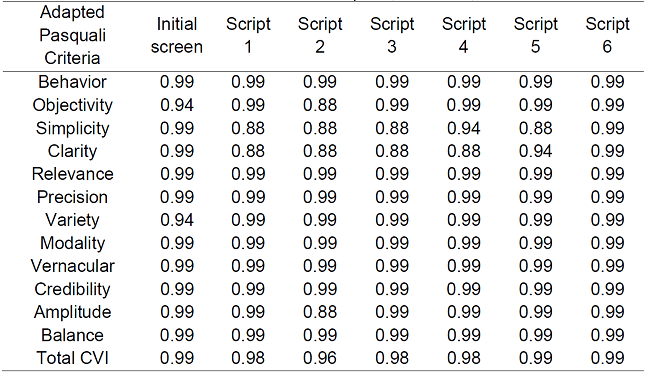
Task: Select the Adapted Pasquali Criteria header
Action: tap(72, 35)
